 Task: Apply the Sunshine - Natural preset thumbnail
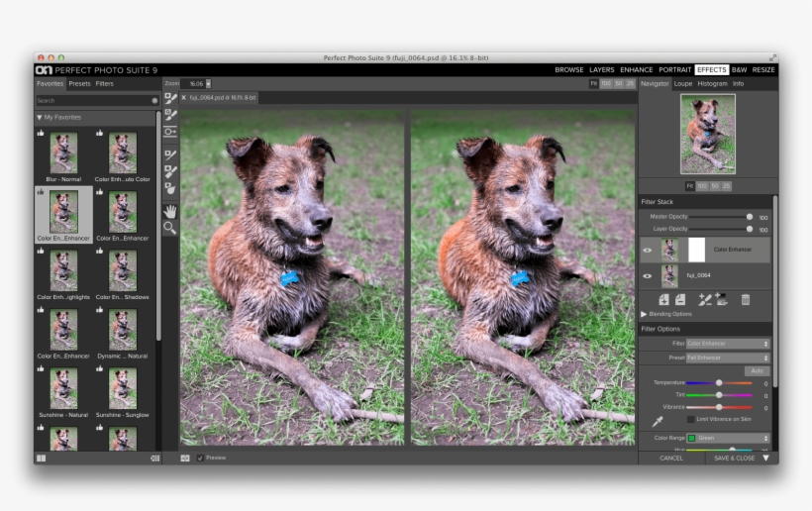pyautogui.click(x=63, y=388)
